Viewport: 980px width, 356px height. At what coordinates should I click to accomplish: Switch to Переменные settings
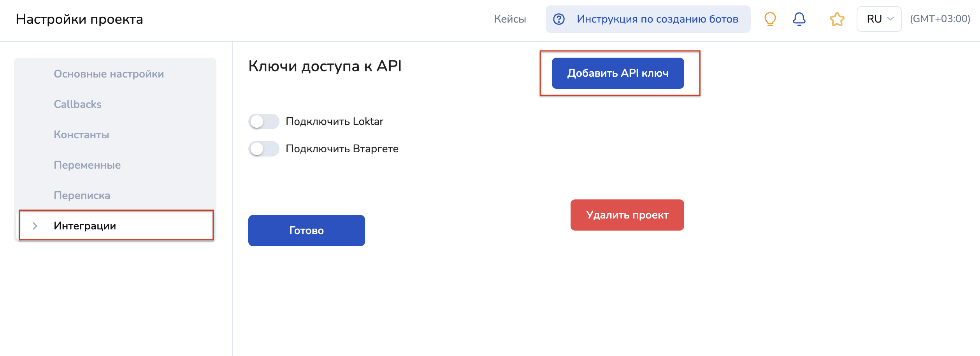(87, 165)
